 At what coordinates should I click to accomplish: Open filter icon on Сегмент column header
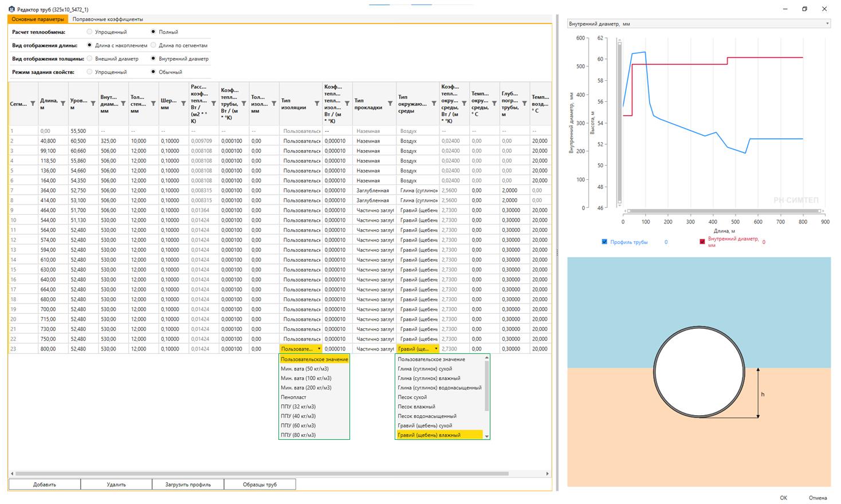coord(33,104)
